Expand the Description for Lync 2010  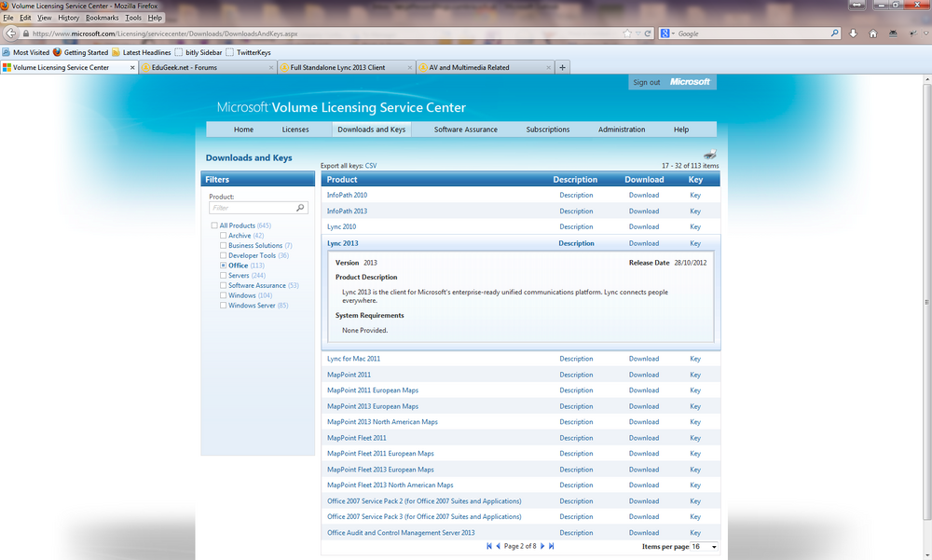(x=576, y=226)
